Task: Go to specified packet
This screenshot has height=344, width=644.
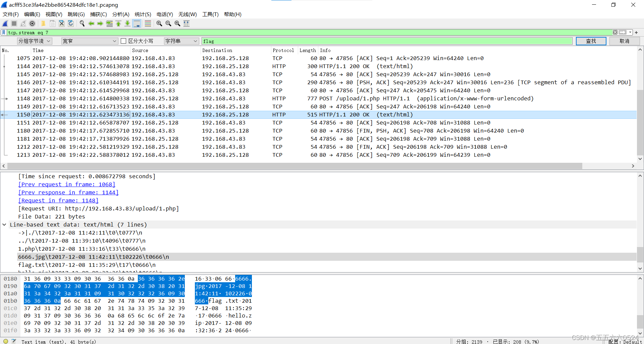Action: pyautogui.click(x=109, y=23)
